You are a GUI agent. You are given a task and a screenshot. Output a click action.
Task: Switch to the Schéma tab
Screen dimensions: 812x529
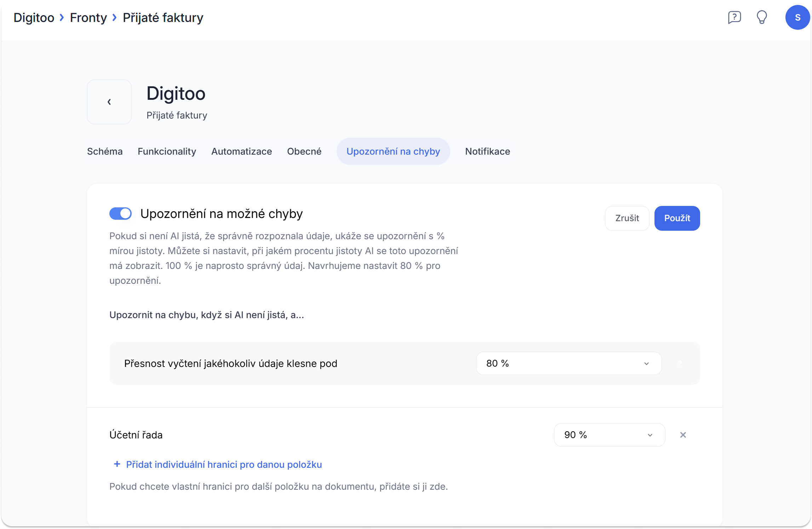pos(105,151)
